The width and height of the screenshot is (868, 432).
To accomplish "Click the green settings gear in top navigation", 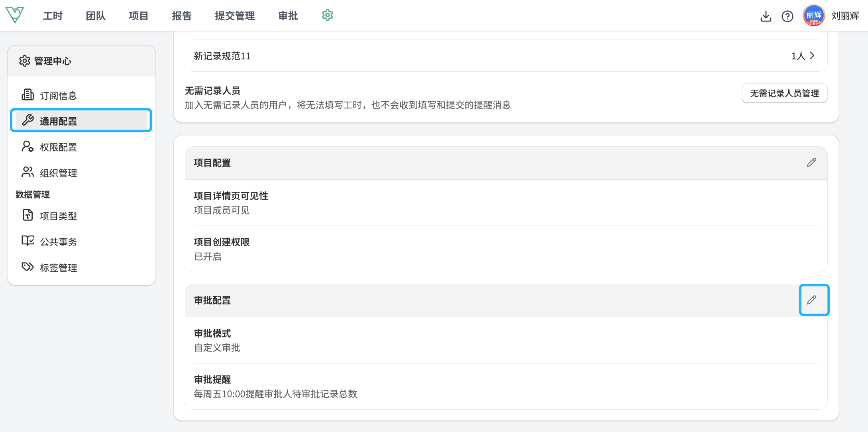I will [x=327, y=16].
